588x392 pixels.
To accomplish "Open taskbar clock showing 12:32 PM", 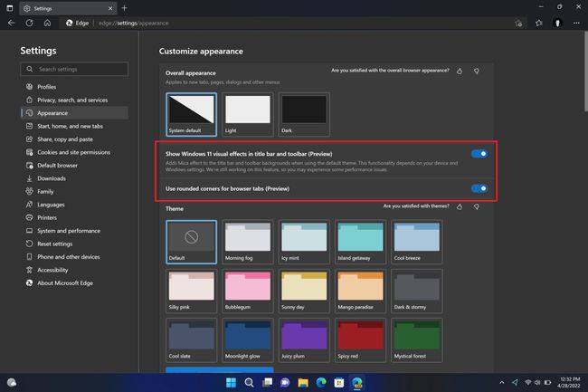I will pos(570,383).
